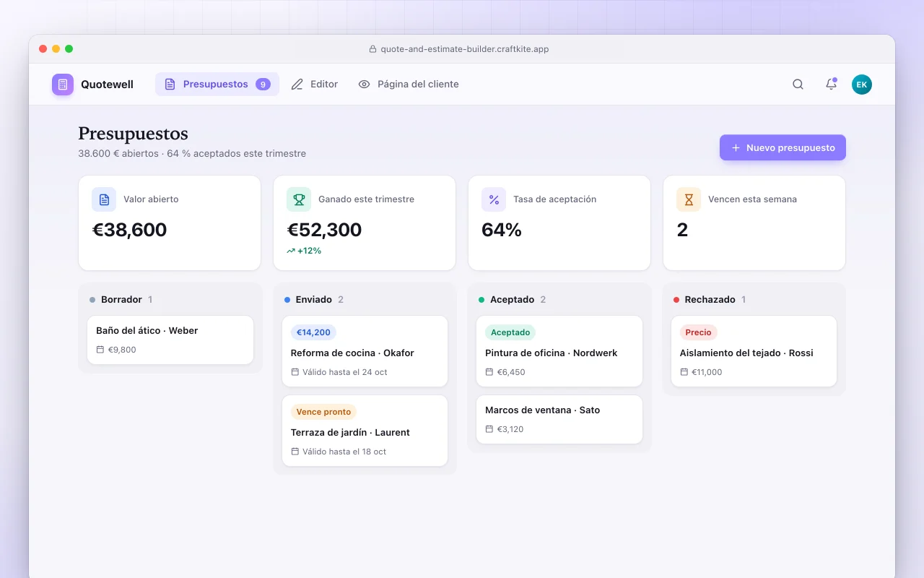The width and height of the screenshot is (924, 578).
Task: Click the calendar icon beside €3,120
Action: 489,429
